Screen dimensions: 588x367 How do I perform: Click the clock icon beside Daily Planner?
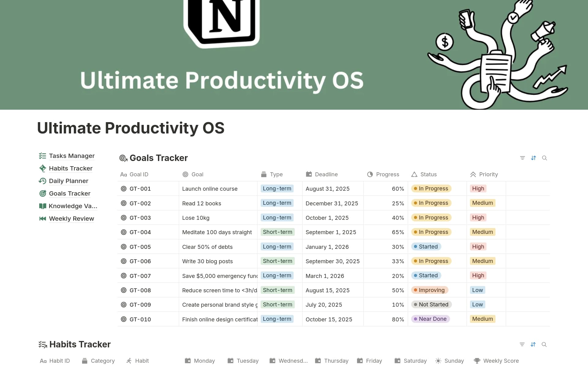[43, 181]
